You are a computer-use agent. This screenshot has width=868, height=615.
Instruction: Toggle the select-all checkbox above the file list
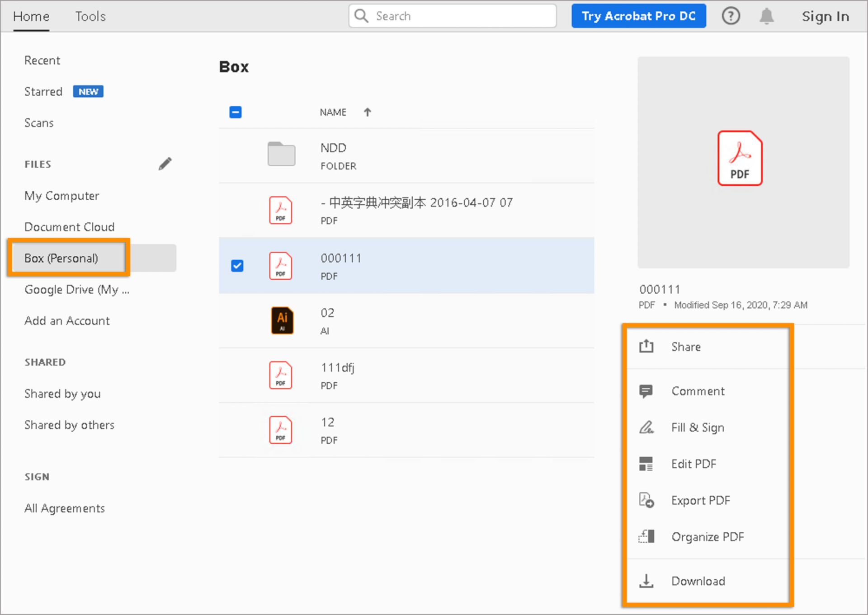coord(235,112)
